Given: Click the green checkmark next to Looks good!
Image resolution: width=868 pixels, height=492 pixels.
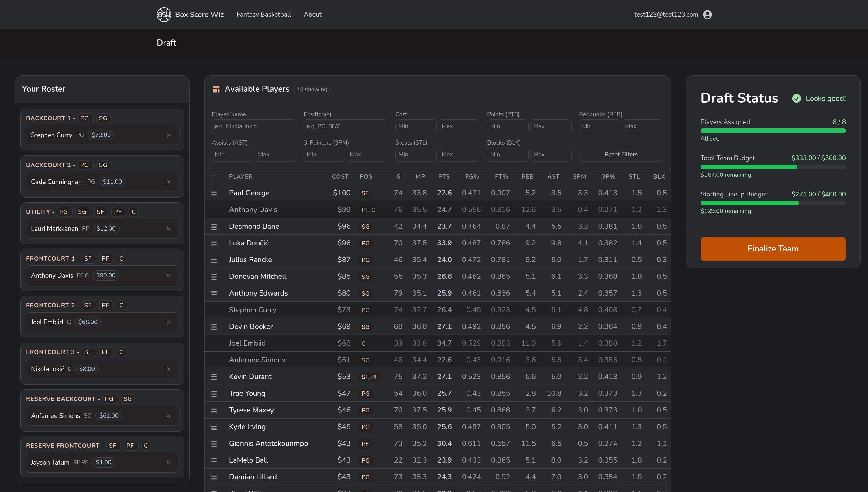Looking at the screenshot, I should [797, 98].
